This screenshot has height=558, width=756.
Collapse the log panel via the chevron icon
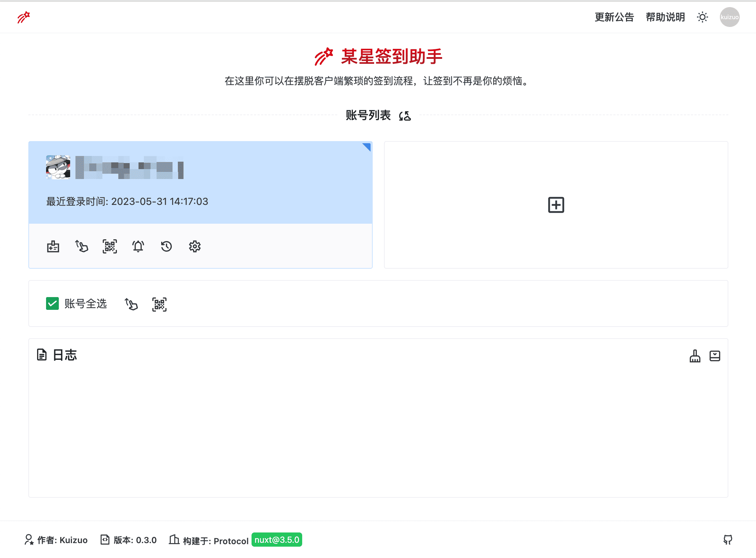715,356
